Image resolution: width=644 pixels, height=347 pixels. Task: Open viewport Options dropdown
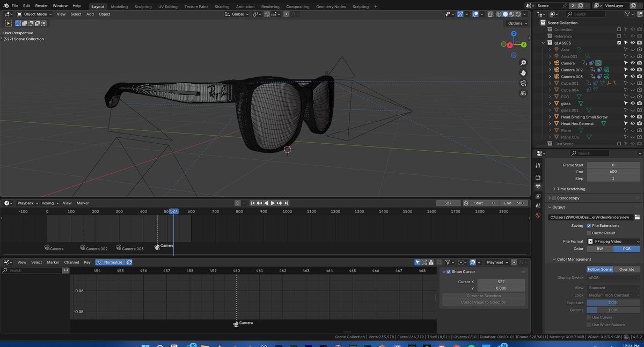[x=517, y=23]
